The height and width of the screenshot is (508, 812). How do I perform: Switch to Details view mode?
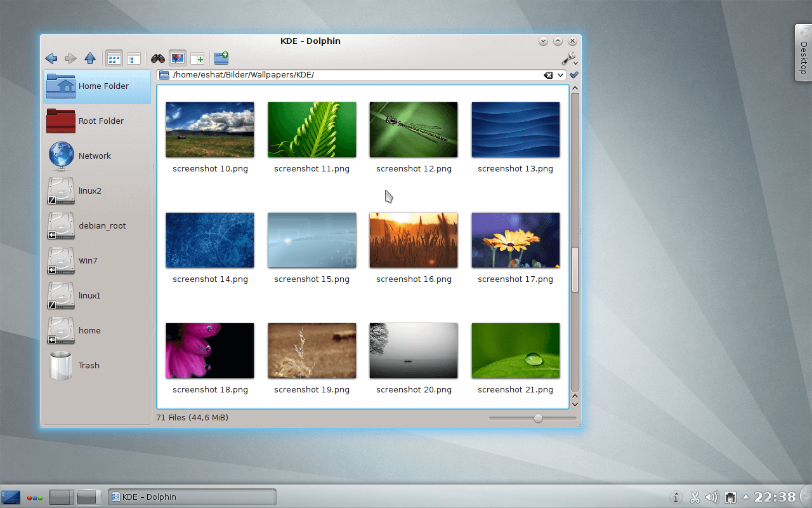(134, 58)
